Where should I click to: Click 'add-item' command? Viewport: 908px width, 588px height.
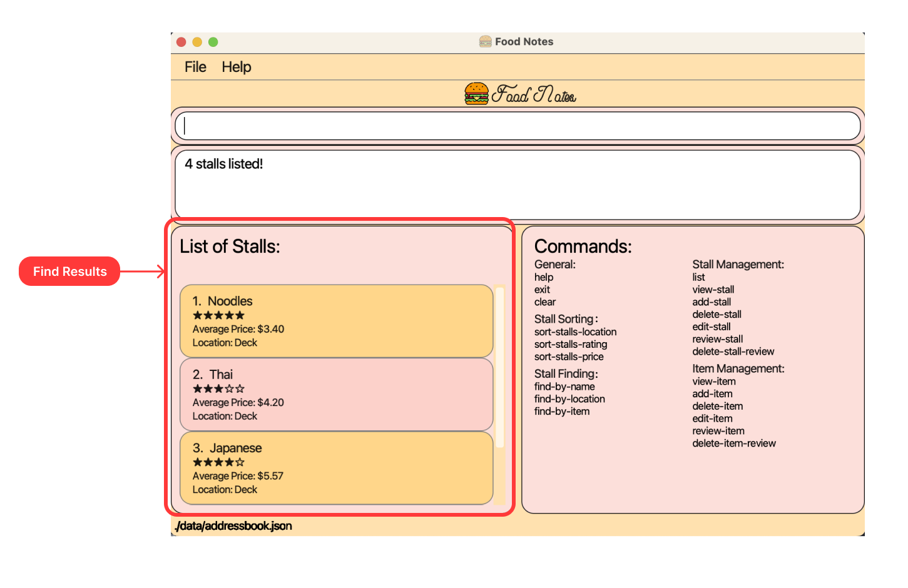[x=712, y=394]
